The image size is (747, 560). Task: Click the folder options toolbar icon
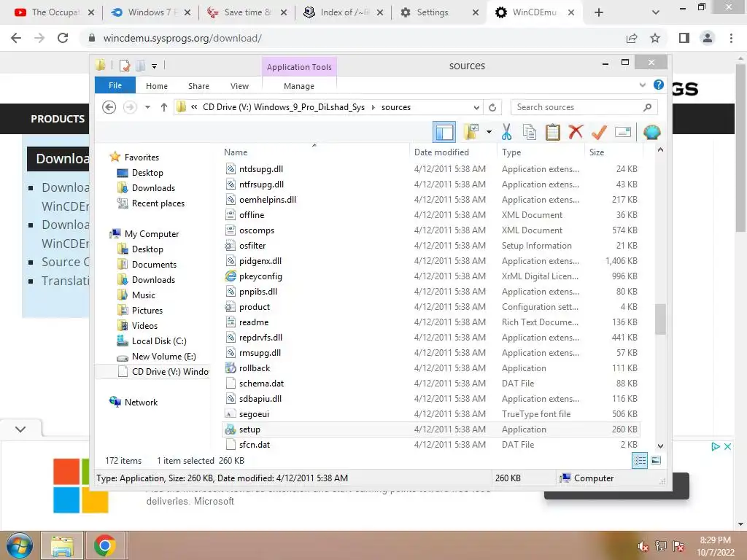point(471,132)
